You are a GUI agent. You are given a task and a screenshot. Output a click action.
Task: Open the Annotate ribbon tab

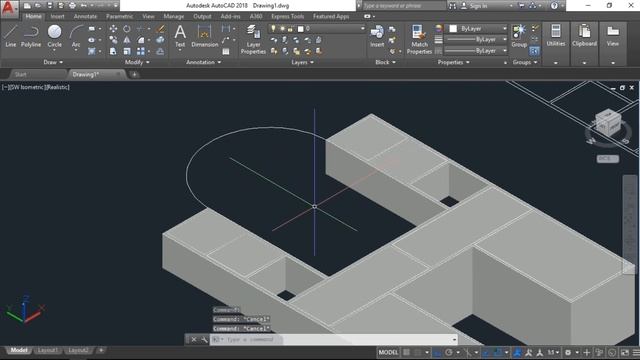(85, 16)
